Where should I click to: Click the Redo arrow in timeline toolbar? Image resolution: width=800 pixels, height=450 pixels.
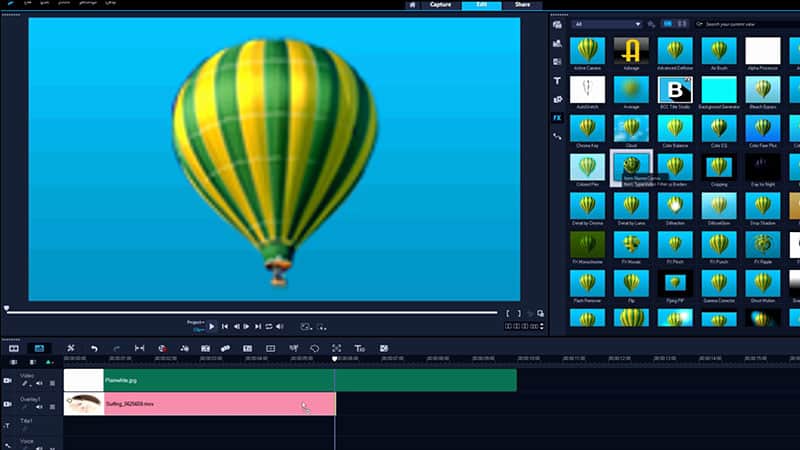(116, 348)
